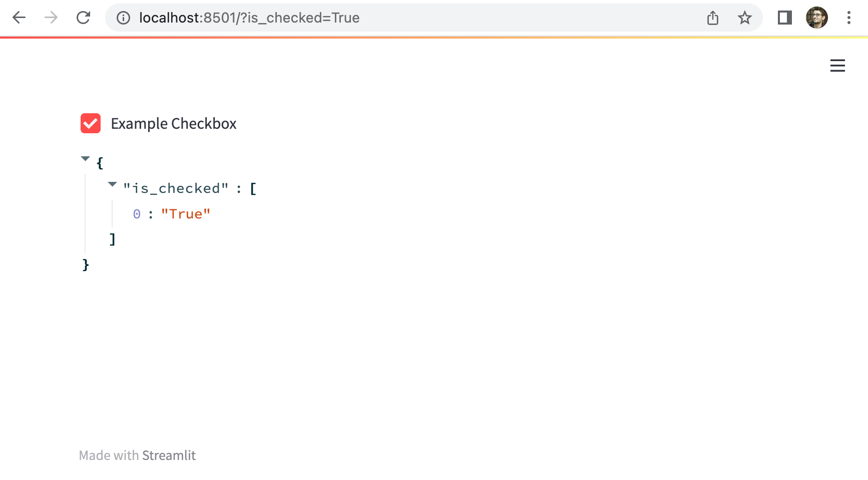Follow the Streamlit footer link
Image resolution: width=868 pixels, height=480 pixels.
[x=169, y=455]
